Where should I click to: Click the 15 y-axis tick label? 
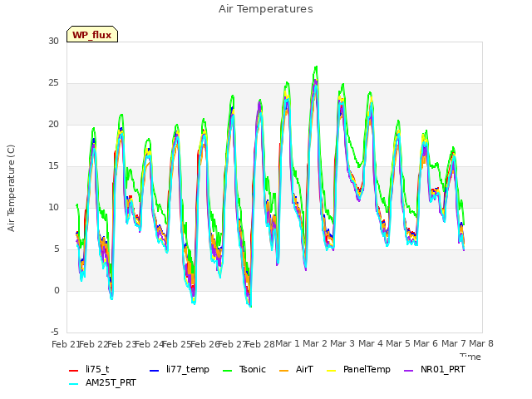click(x=53, y=166)
